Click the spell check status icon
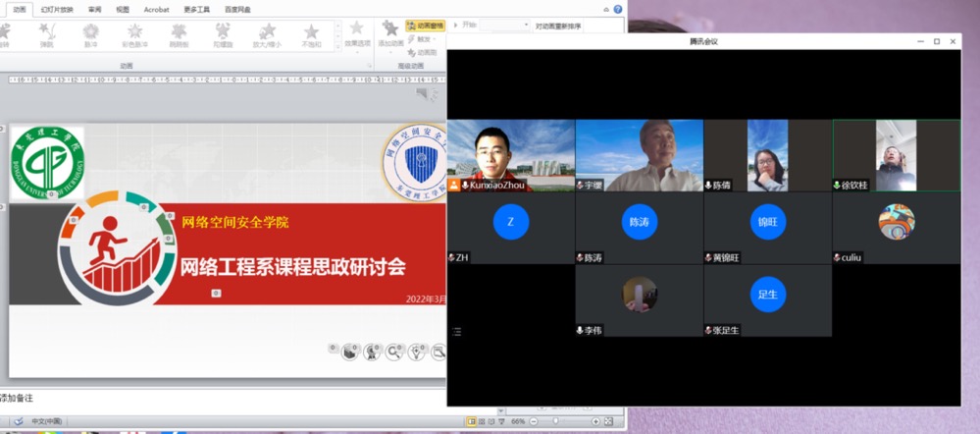 pos(18,421)
